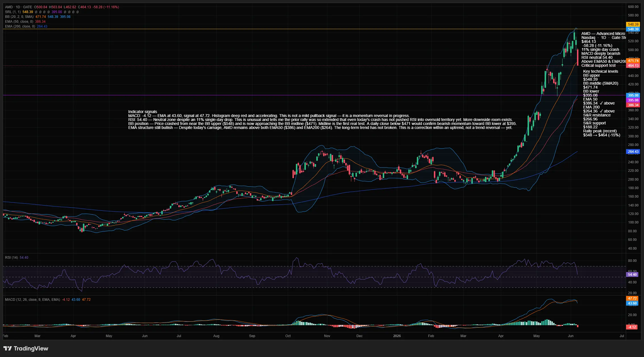Click the blue 548.39 label on the price axis
The height and width of the screenshot is (357, 644).
[x=633, y=29]
